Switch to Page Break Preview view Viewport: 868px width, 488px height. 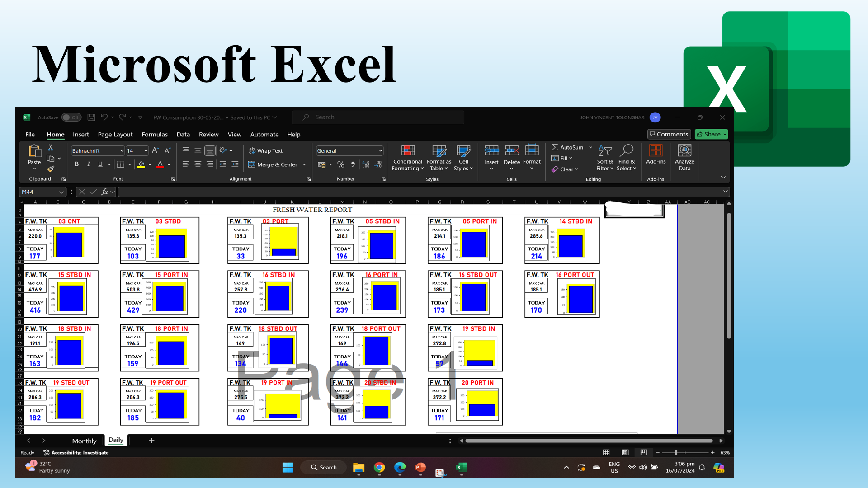(644, 452)
